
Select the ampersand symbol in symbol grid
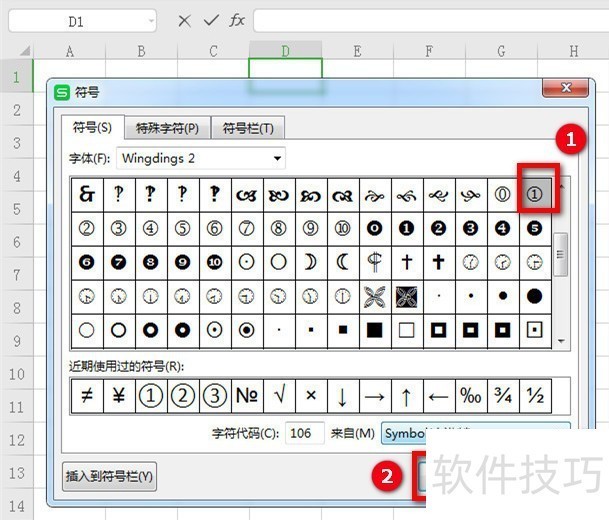click(x=87, y=195)
